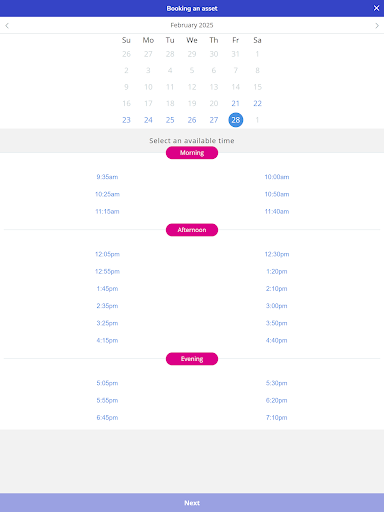Choose the 4:40pm time
Image resolution: width=384 pixels, height=512 pixels.
pos(277,341)
